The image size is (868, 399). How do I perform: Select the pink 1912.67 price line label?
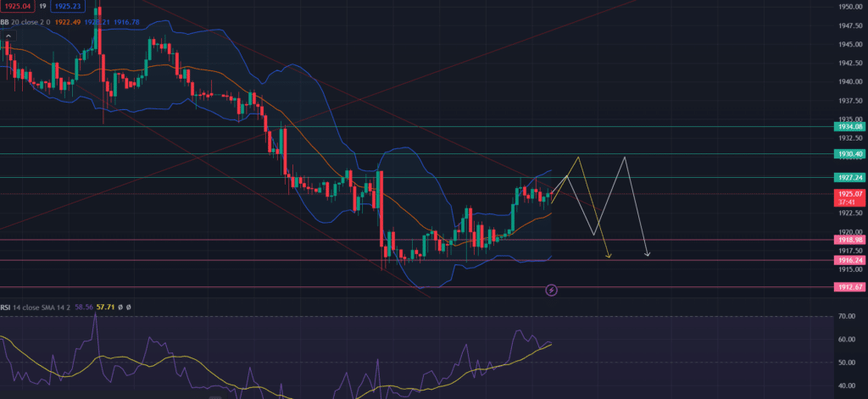849,286
